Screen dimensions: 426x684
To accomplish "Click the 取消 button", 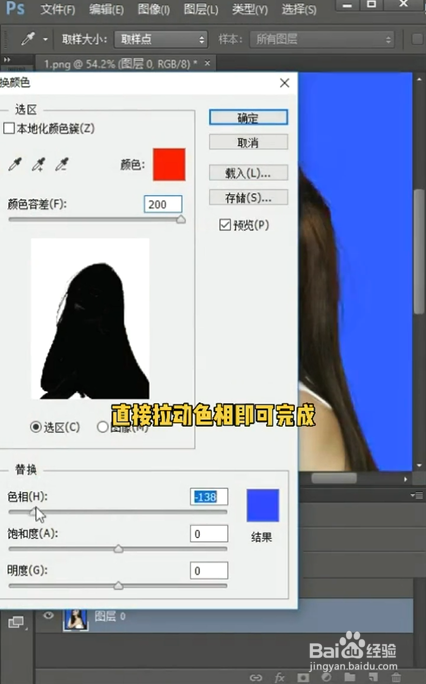I will coord(249,142).
